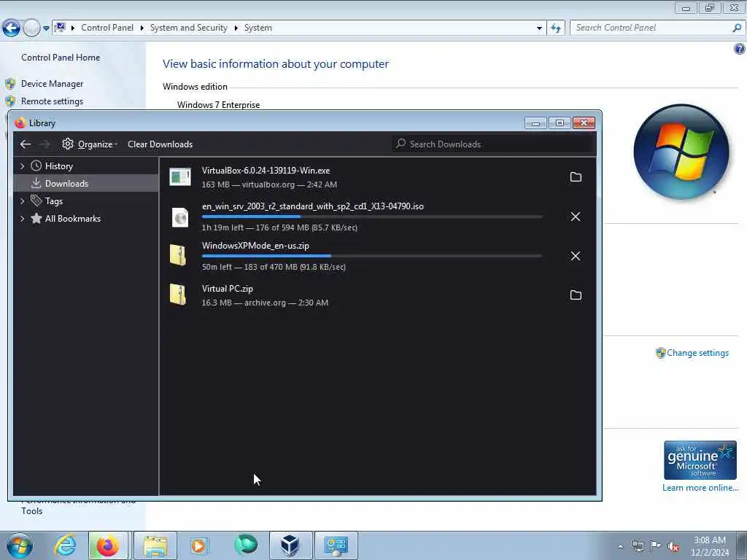Switch to Control Panel taskbar button
Image resolution: width=747 pixels, height=560 pixels.
(x=336, y=545)
